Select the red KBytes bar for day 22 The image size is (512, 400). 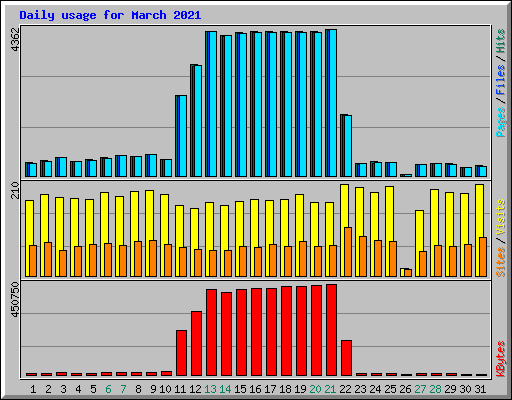[x=346, y=358]
